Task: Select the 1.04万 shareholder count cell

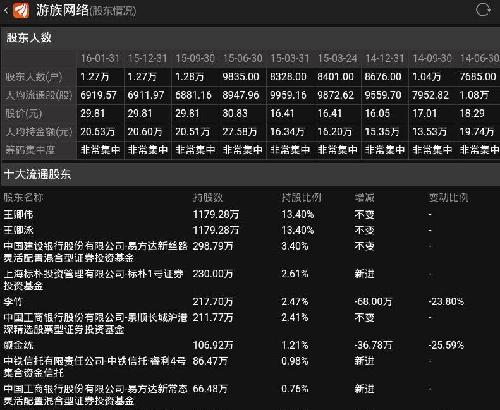Action: (x=426, y=77)
